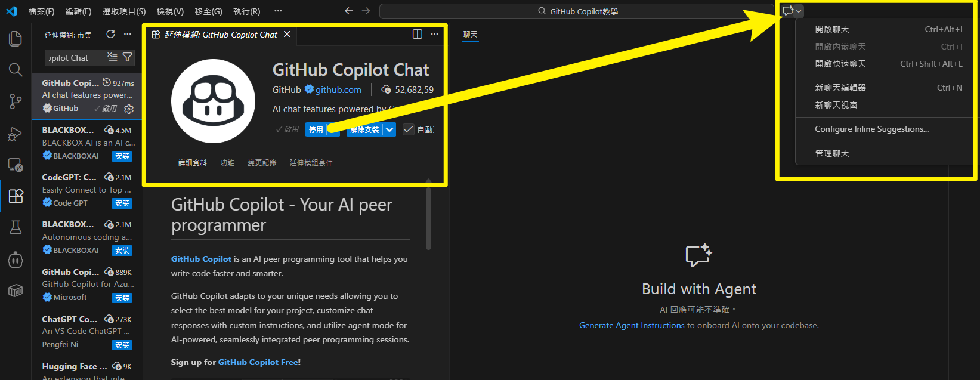The image size is (980, 380).
Task: Open the Testing flask icon view
Action: pos(16,227)
